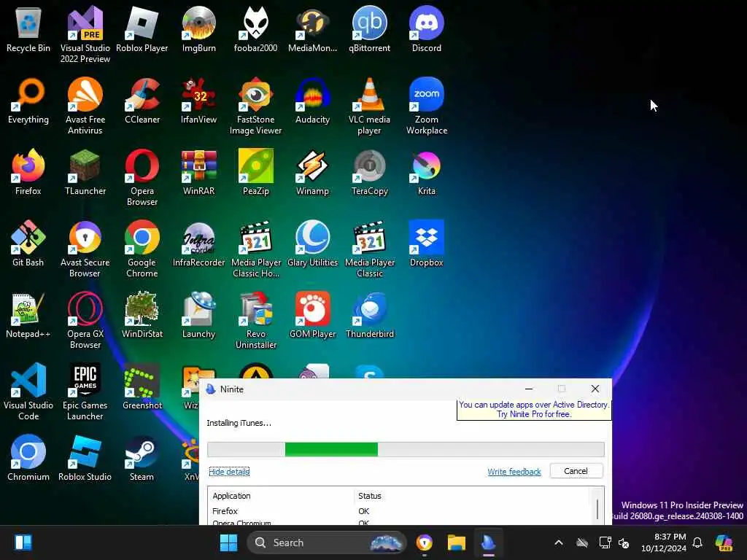Screen dimensions: 747x560
Task: Click the Ninite installation progress bar
Action: (x=406, y=449)
